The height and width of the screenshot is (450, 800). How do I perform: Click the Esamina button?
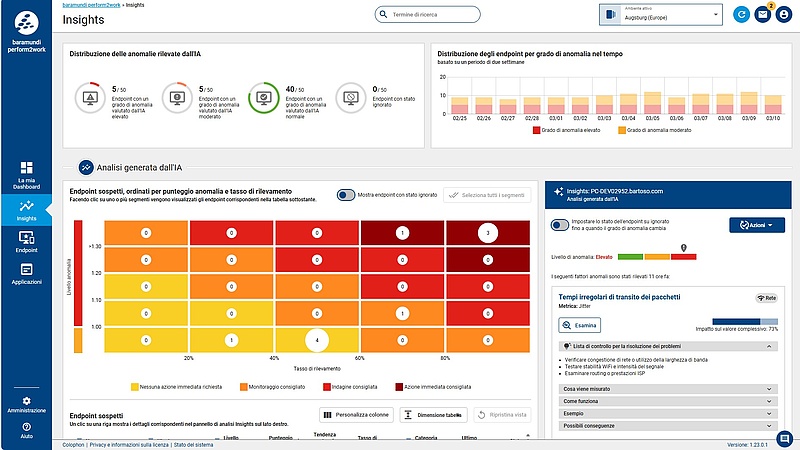579,325
